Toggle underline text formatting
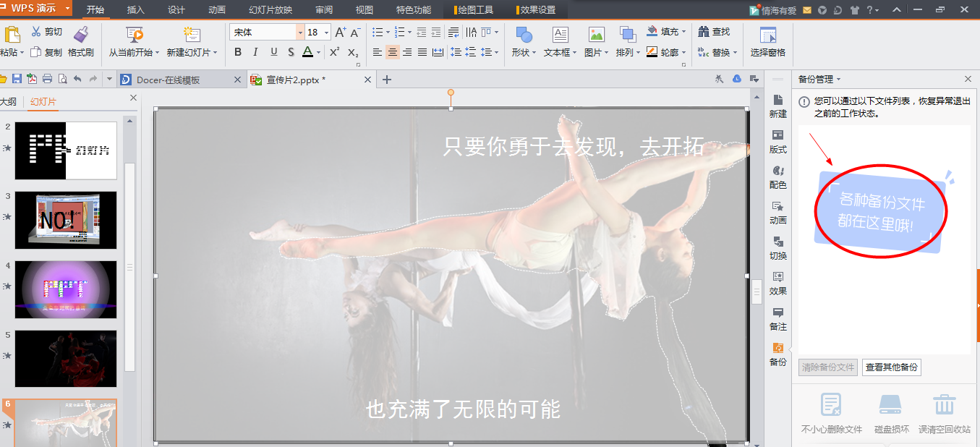The width and height of the screenshot is (980, 447). tap(273, 52)
